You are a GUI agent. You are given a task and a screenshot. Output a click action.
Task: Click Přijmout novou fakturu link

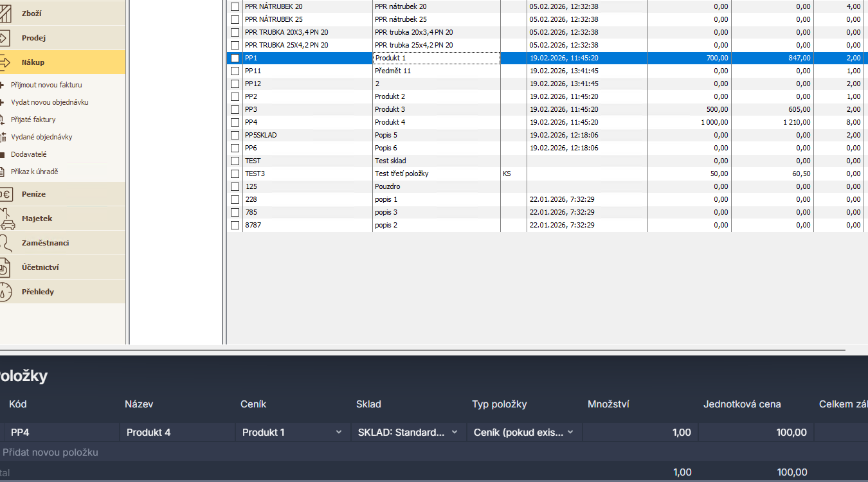click(46, 85)
